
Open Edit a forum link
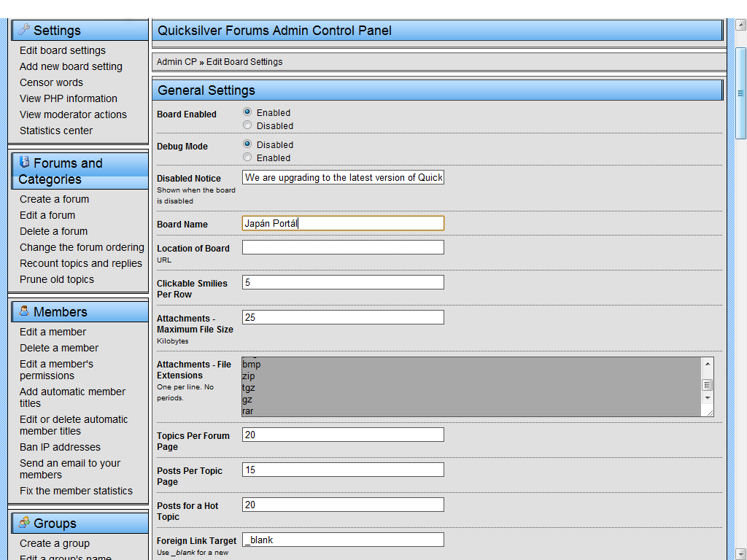point(47,215)
